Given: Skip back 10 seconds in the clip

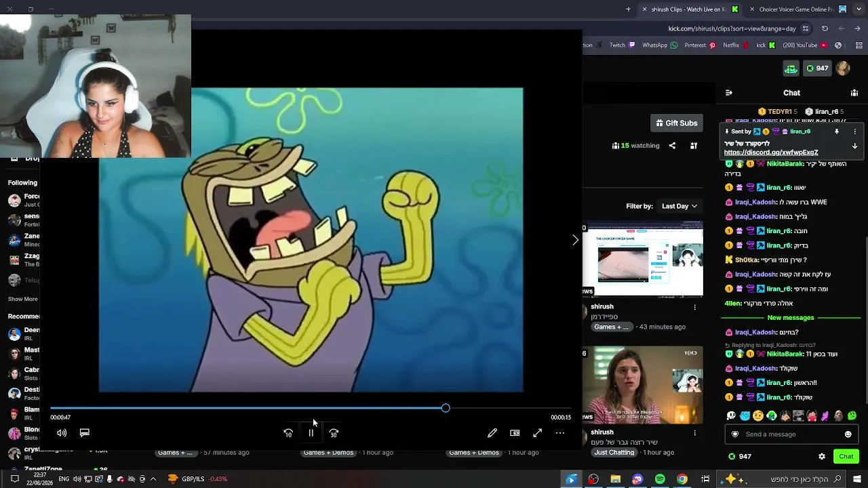Looking at the screenshot, I should pos(288,433).
